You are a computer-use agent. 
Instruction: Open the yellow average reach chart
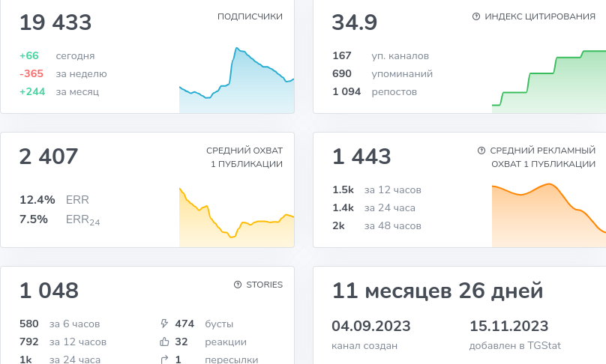pyautogui.click(x=236, y=217)
